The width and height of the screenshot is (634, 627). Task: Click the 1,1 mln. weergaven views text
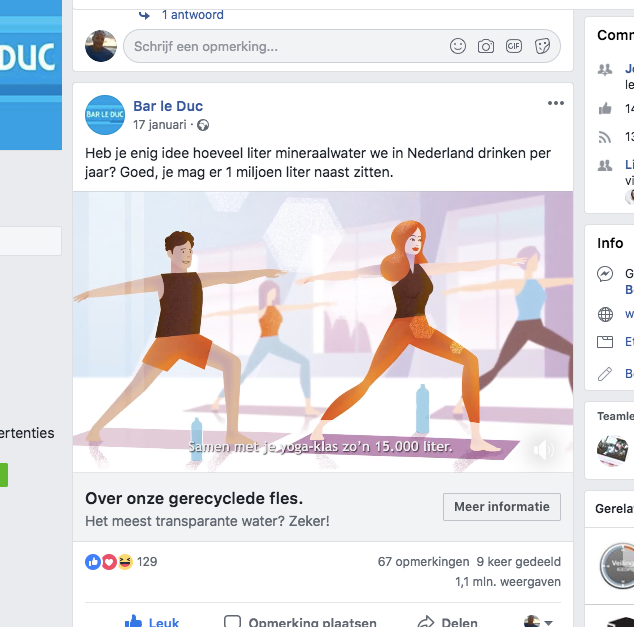[508, 582]
